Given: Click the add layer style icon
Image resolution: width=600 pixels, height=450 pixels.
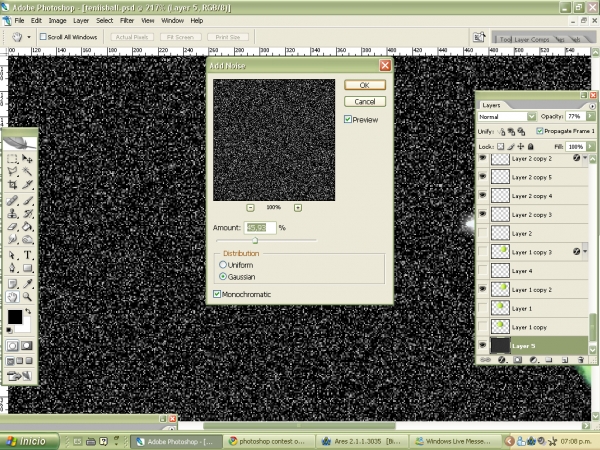Looking at the screenshot, I should (502, 360).
